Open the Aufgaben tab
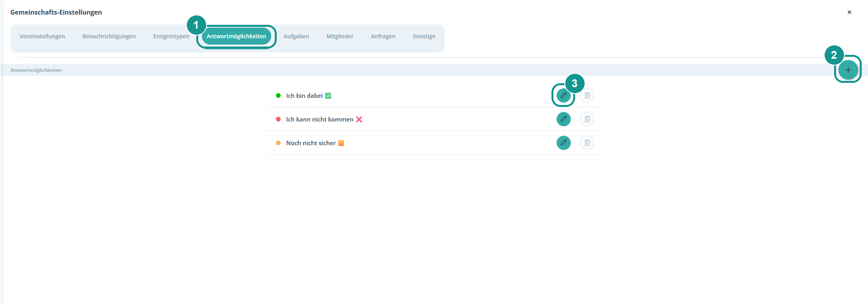 (x=296, y=36)
